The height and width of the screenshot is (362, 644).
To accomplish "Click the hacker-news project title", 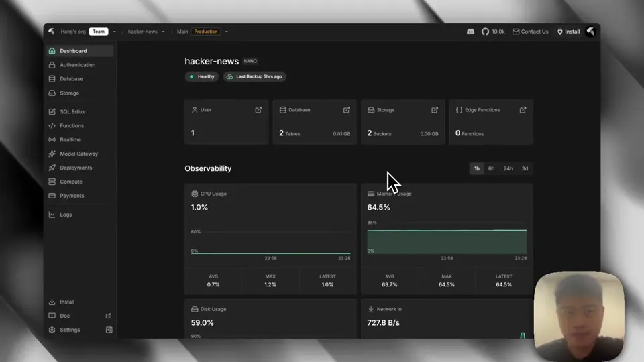I will coord(211,61).
